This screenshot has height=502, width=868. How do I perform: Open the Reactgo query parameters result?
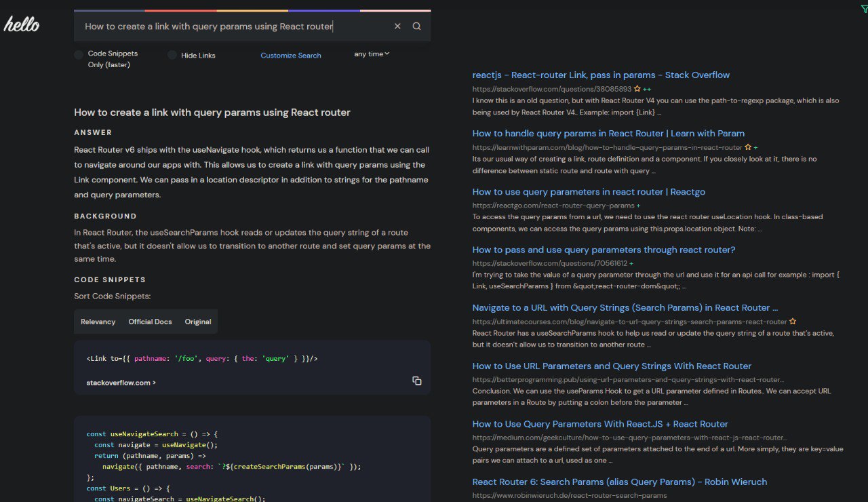pyautogui.click(x=589, y=192)
